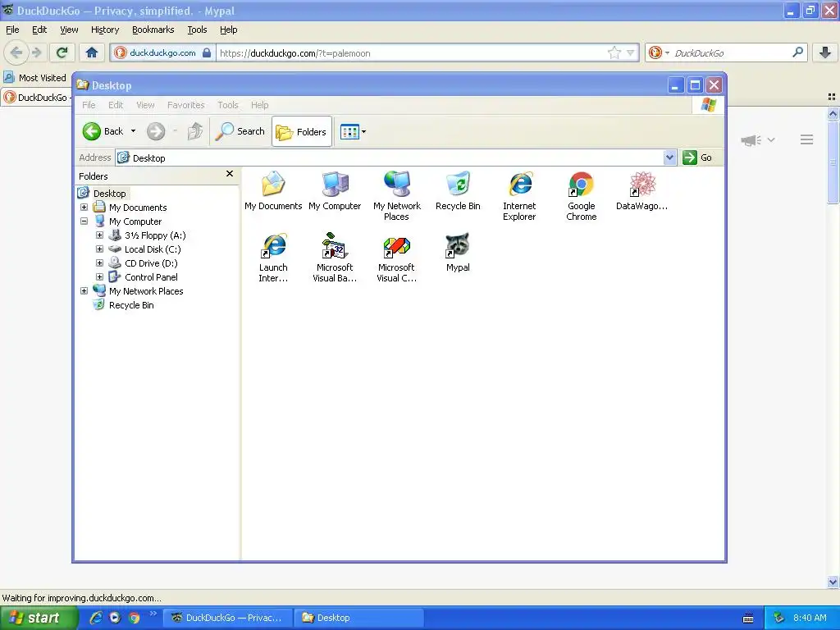840x630 pixels.
Task: Open the Back history dropdown arrow
Action: pos(134,131)
